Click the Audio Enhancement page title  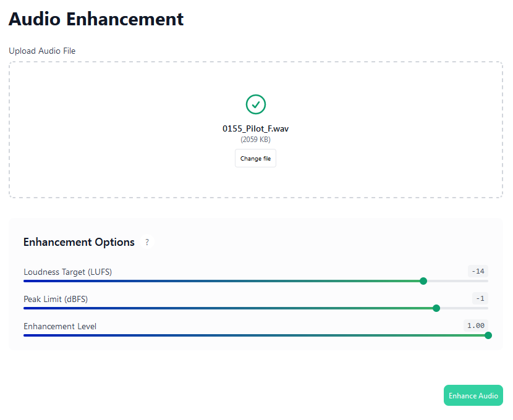click(x=96, y=19)
